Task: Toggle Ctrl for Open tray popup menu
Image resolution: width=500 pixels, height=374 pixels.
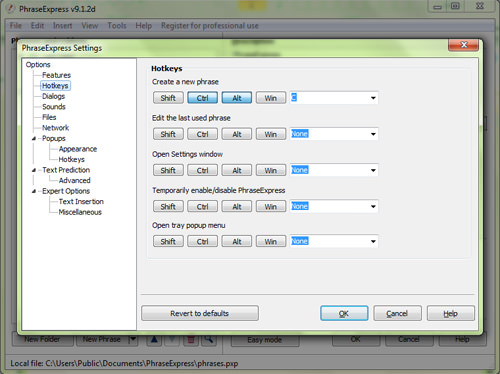Action: click(202, 241)
